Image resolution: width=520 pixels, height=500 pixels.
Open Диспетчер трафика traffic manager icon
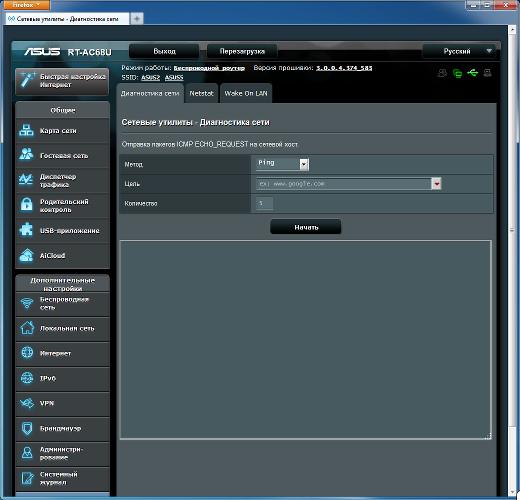click(26, 180)
